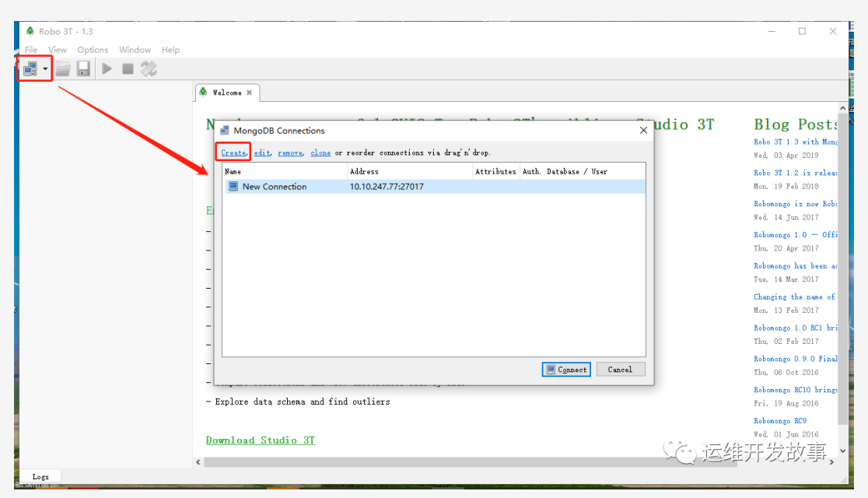868x498 pixels.
Task: Open the Robomongo 1.0 RC1 blog link
Action: 795,328
